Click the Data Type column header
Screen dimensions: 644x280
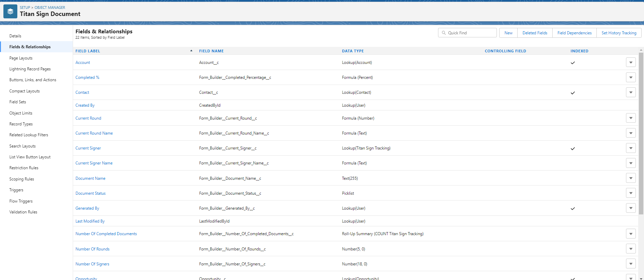tap(353, 51)
